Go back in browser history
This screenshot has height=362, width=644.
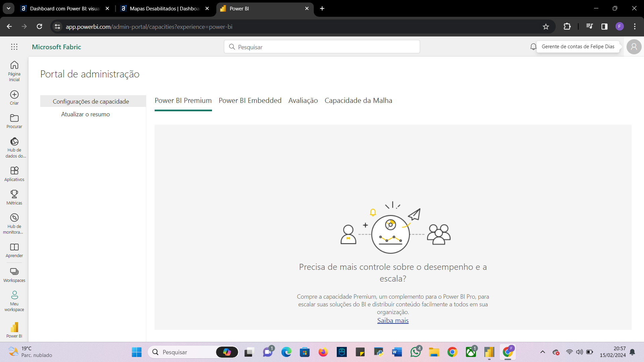(9, 26)
